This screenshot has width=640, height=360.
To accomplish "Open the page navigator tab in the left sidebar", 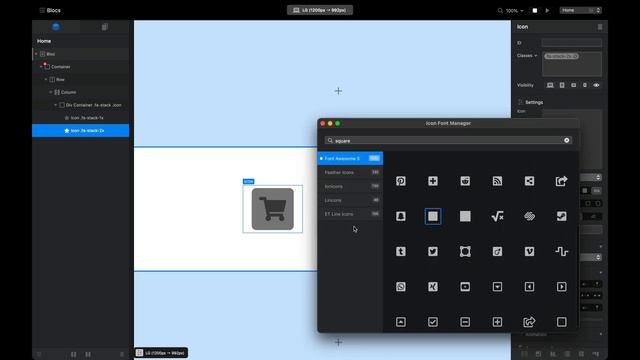I will 104,27.
